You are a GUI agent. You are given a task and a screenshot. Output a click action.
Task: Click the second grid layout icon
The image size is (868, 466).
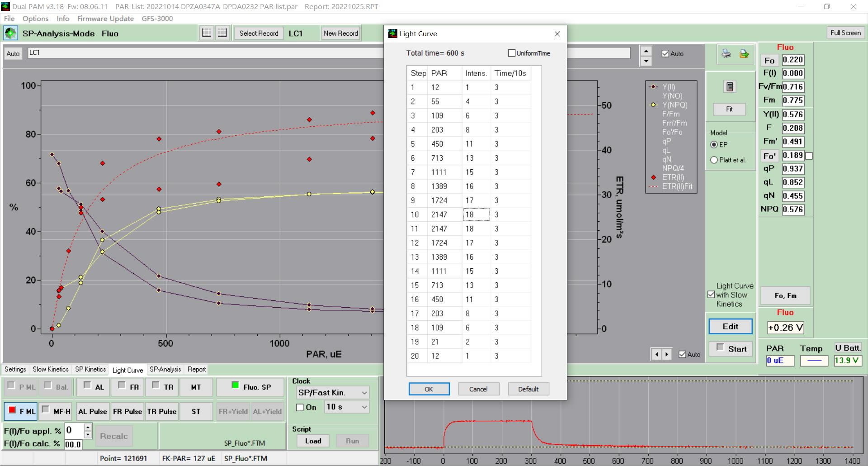(x=222, y=33)
